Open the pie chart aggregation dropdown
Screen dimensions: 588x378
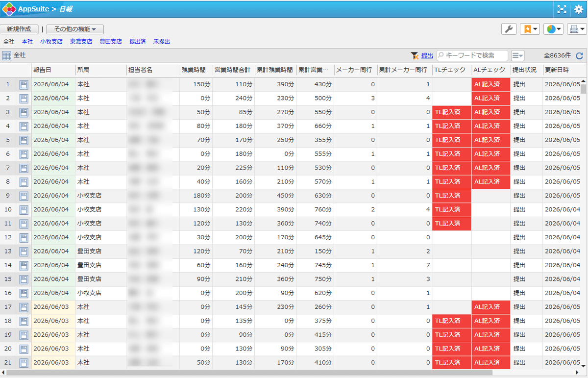pyautogui.click(x=553, y=29)
